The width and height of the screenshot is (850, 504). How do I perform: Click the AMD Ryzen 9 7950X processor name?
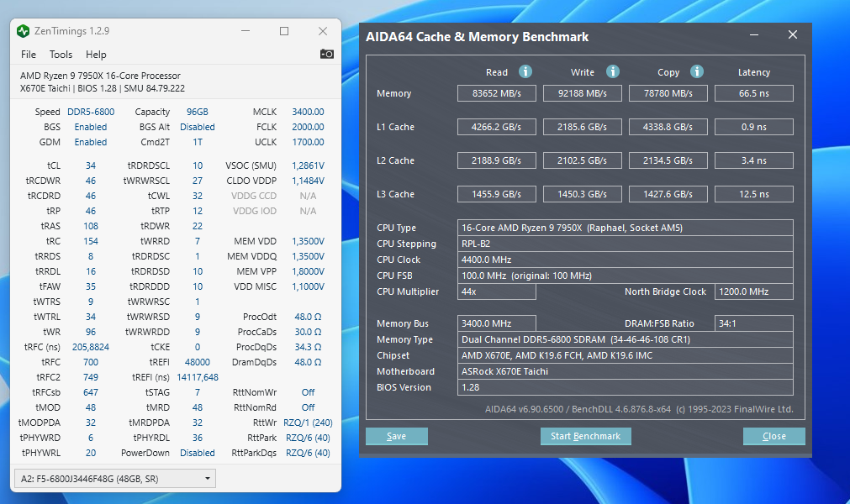(x=100, y=76)
